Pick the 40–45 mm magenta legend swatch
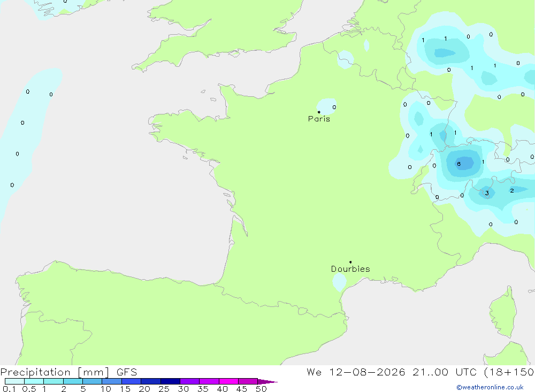 (x=228, y=381)
